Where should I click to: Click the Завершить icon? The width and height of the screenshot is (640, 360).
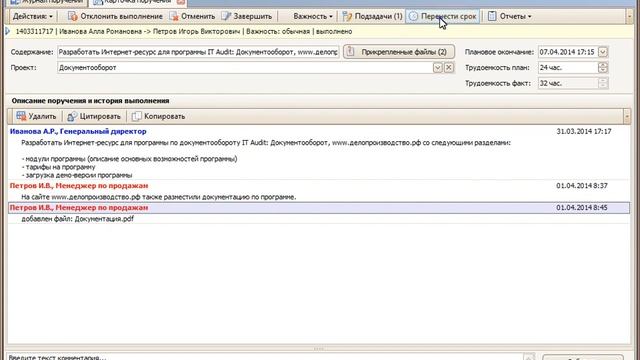(226, 16)
